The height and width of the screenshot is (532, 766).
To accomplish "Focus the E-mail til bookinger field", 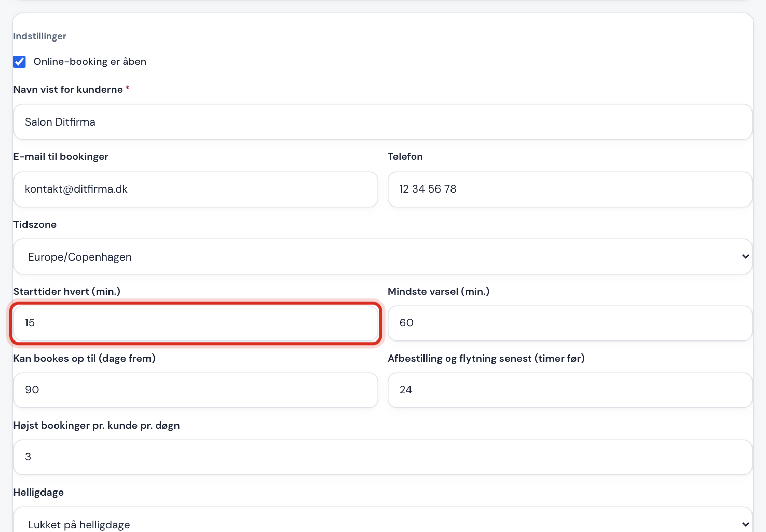I will (x=196, y=189).
